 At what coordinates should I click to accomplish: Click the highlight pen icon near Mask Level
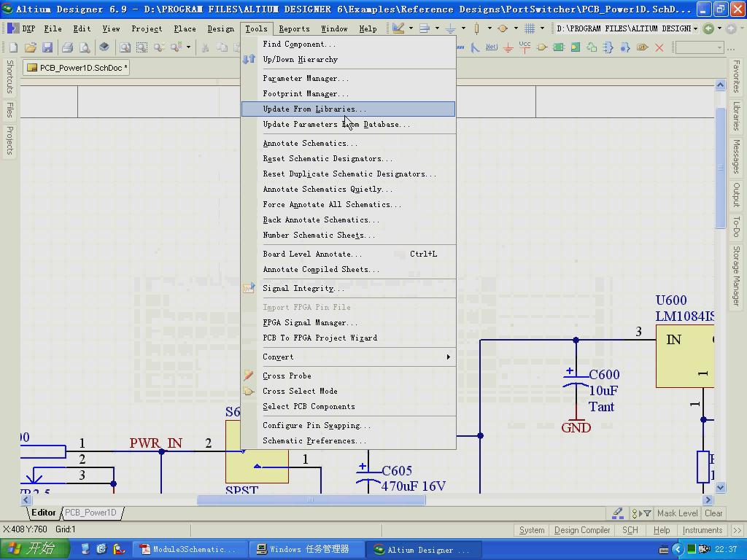click(x=618, y=513)
